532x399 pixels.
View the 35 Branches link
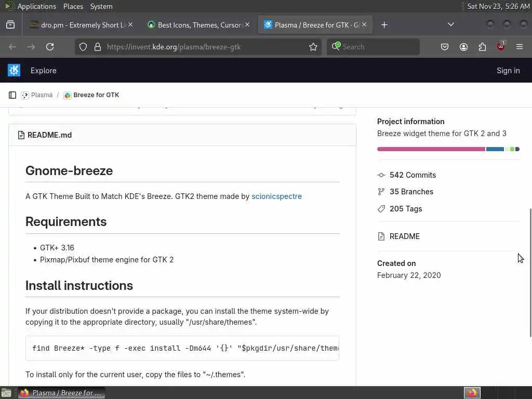pyautogui.click(x=411, y=192)
